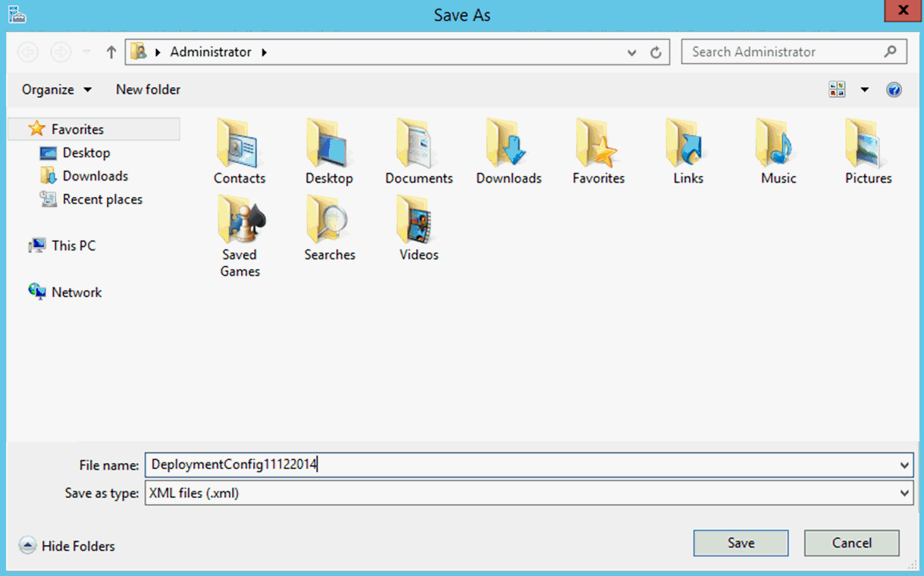Viewport: 924px width, 576px height.
Task: Click Administrator in the address path
Action: [211, 52]
